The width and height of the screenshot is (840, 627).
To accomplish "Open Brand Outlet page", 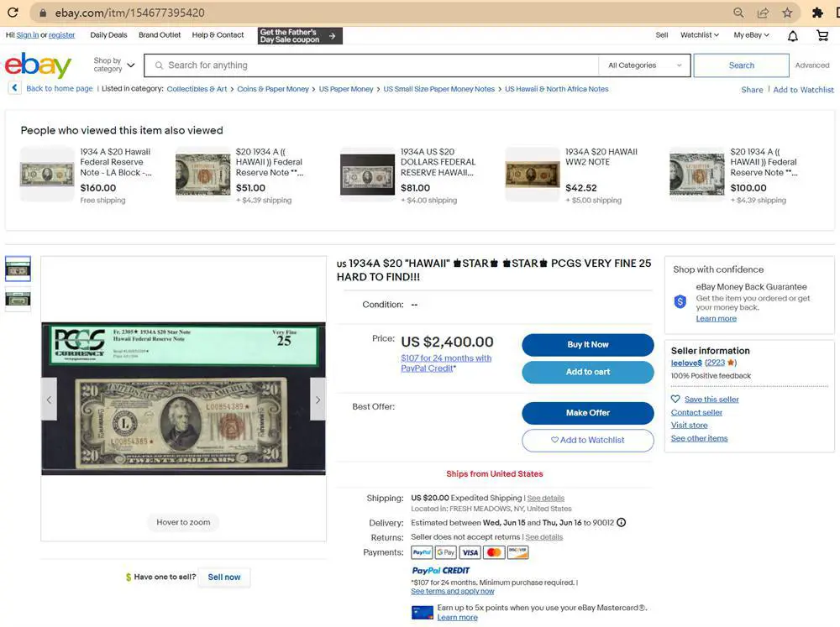I will [160, 34].
